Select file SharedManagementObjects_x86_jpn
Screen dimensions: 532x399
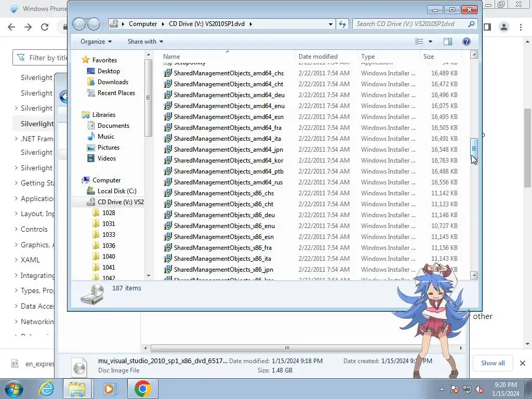pyautogui.click(x=223, y=270)
